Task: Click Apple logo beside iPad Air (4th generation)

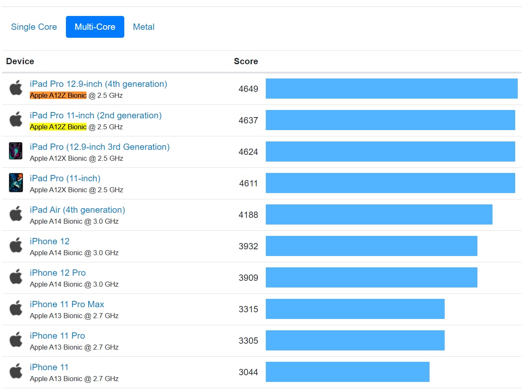Action: tap(16, 214)
